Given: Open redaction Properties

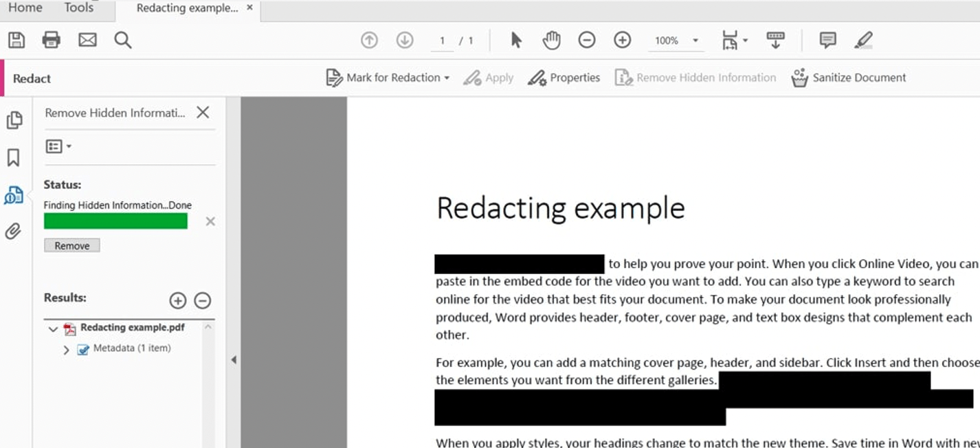Looking at the screenshot, I should 564,77.
